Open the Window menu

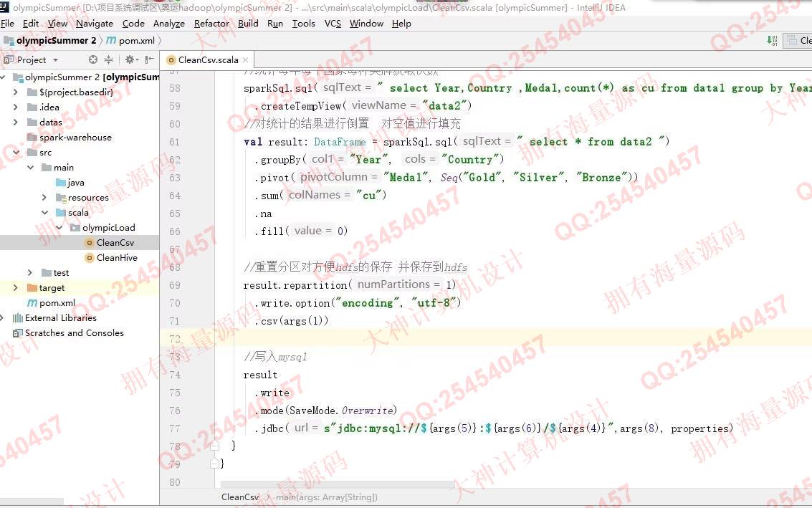[366, 24]
